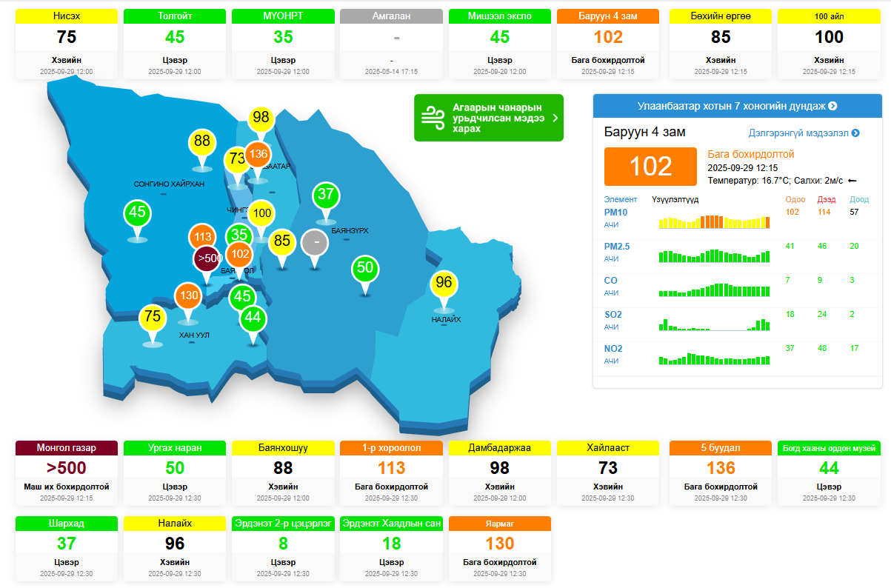Select the orange 130 map pin
Viewport: 891px width, 588px height.
(188, 295)
